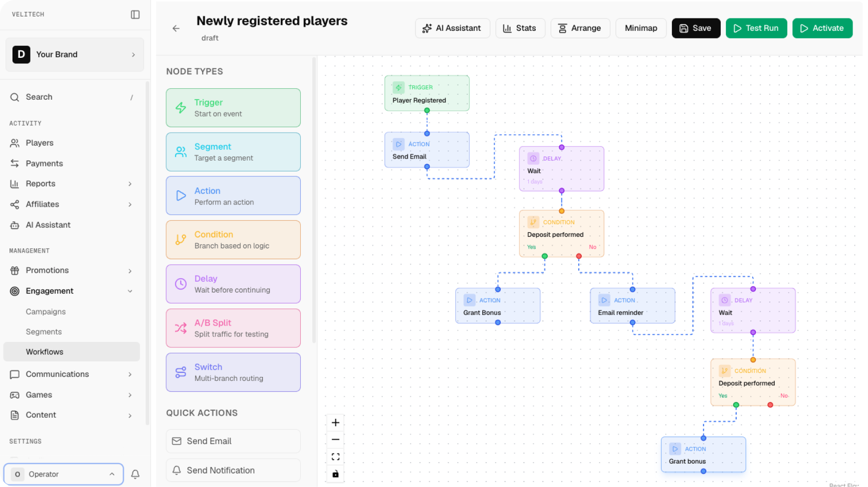Screen dimensions: 868x487
Task: Click the Action node play icon
Action: point(181,196)
